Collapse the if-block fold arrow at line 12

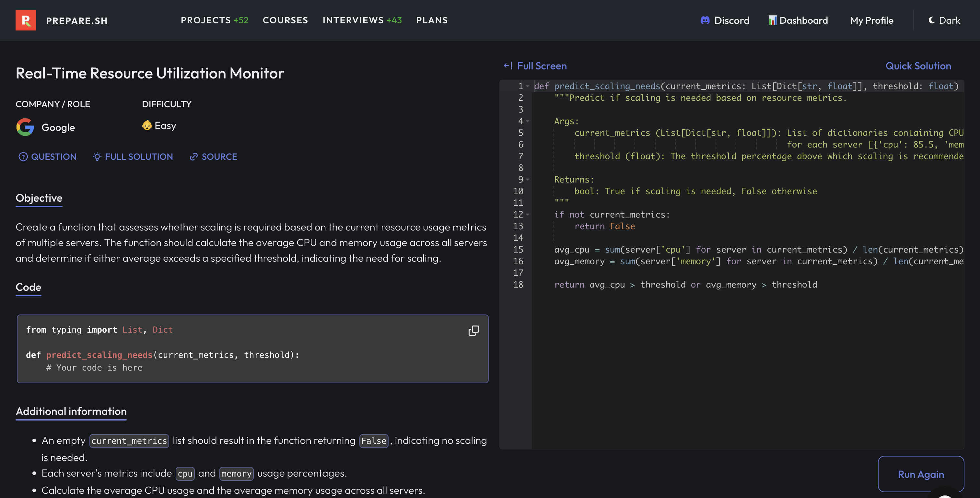coord(528,215)
